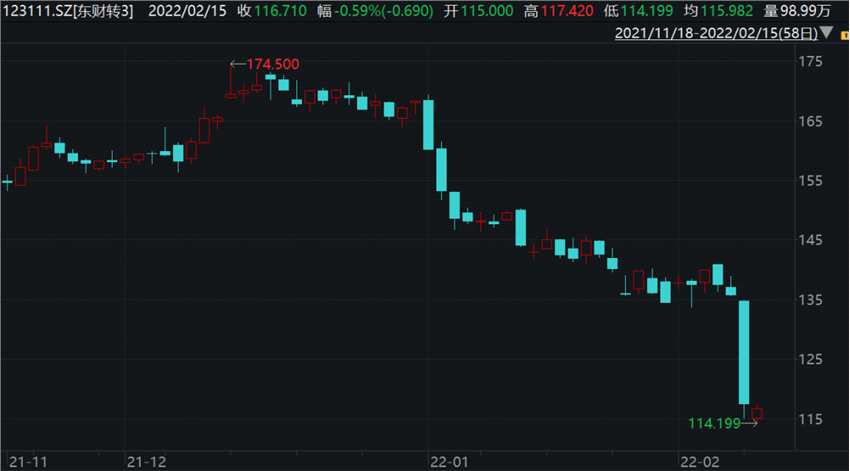Click the 22-01 label on time axis
The image size is (850, 471).
449,462
